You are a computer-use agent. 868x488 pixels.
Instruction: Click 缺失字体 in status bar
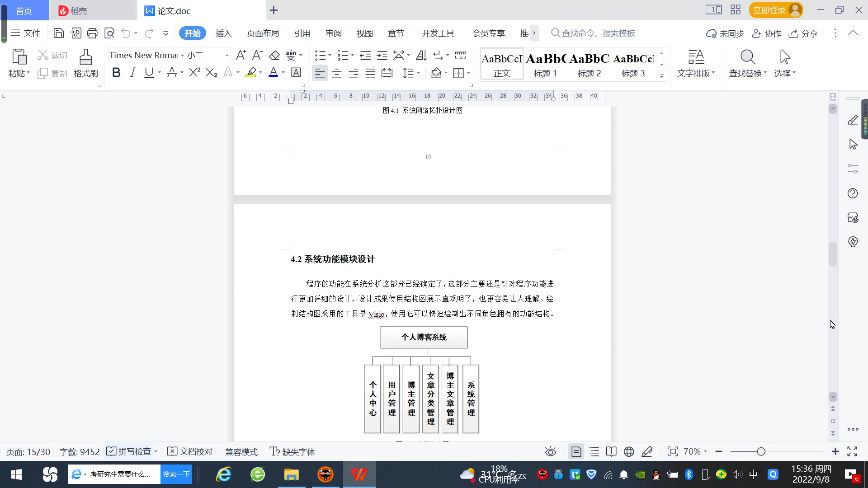pos(292,451)
